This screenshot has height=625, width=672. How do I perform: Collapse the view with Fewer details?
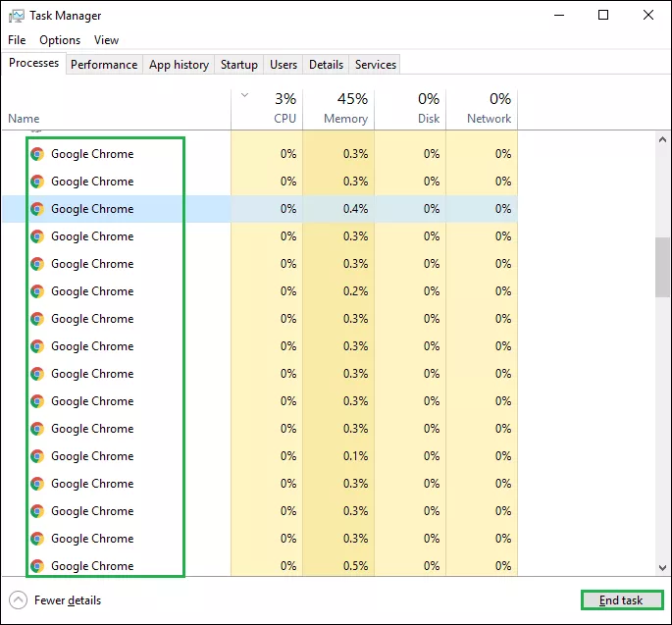tap(55, 600)
